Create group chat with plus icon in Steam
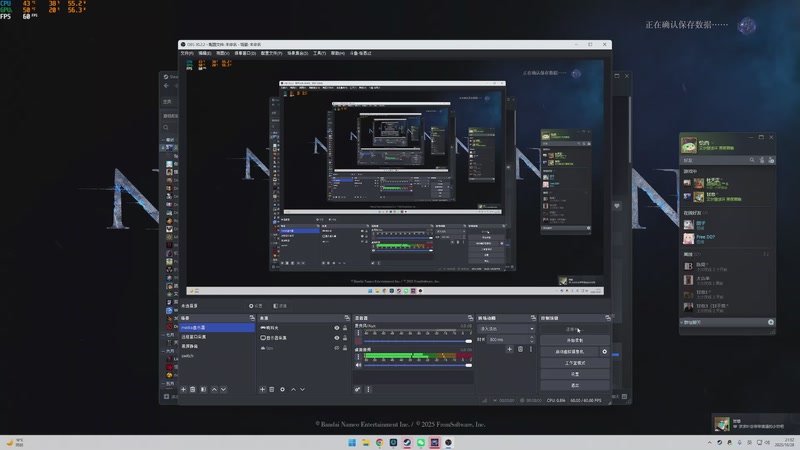The width and height of the screenshot is (800, 450). click(x=771, y=322)
